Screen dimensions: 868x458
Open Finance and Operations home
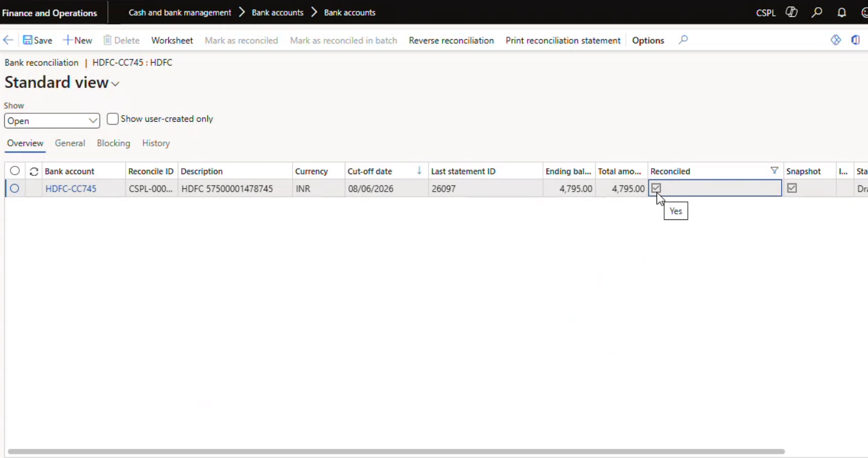49,13
